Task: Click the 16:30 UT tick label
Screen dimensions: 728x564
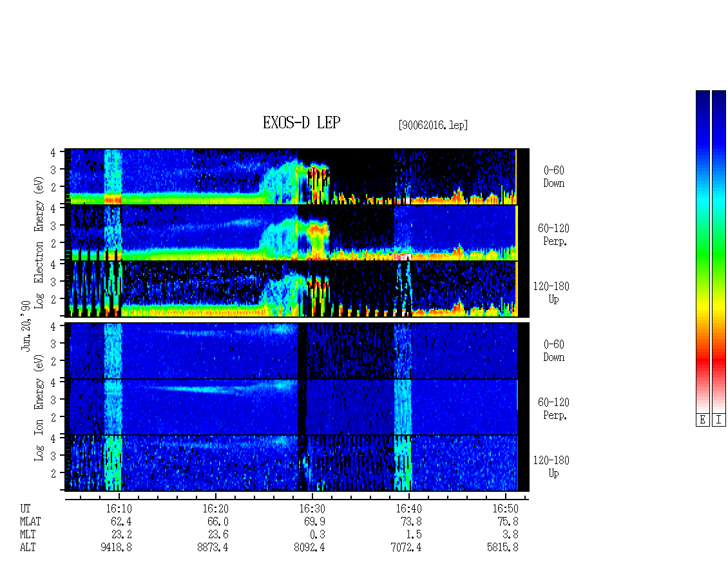Action: (312, 509)
